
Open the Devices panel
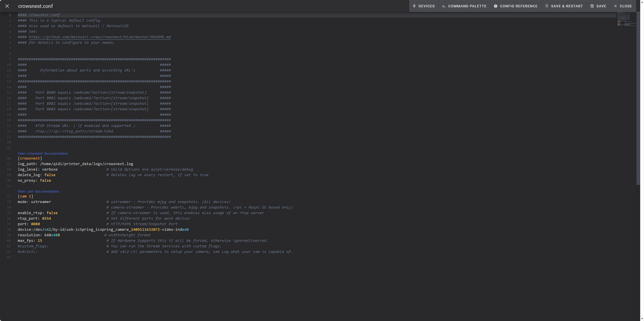pos(424,6)
